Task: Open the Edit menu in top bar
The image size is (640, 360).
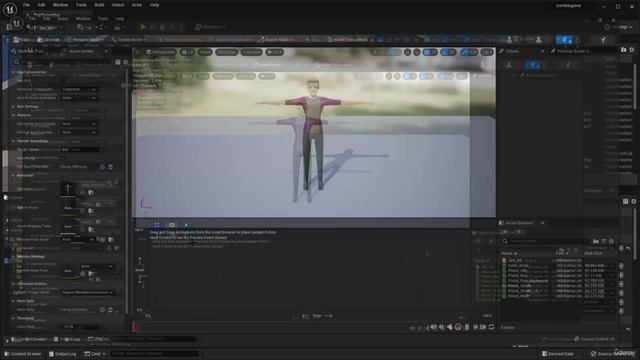Action: point(41,5)
